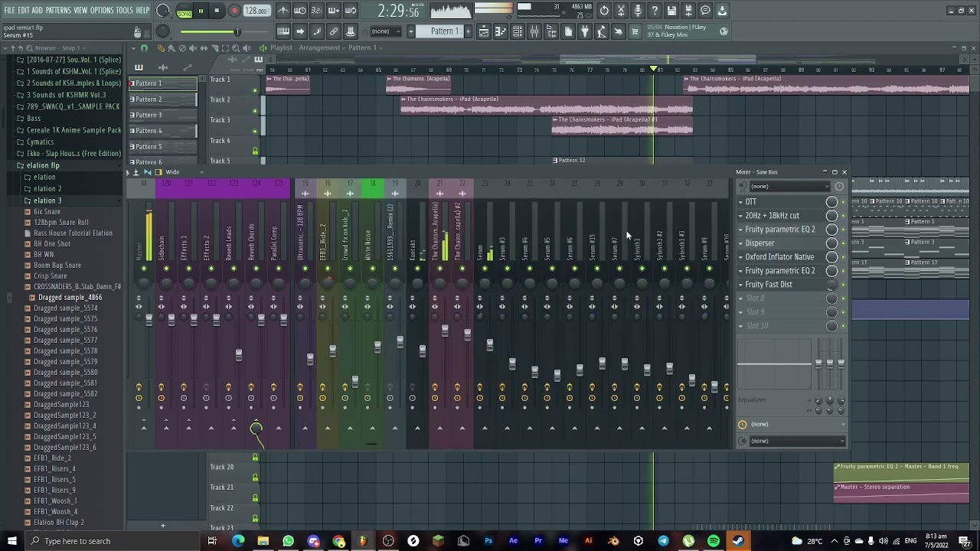The image size is (980, 551).
Task: Open mixer output routing (none) dropdown
Action: (796, 441)
